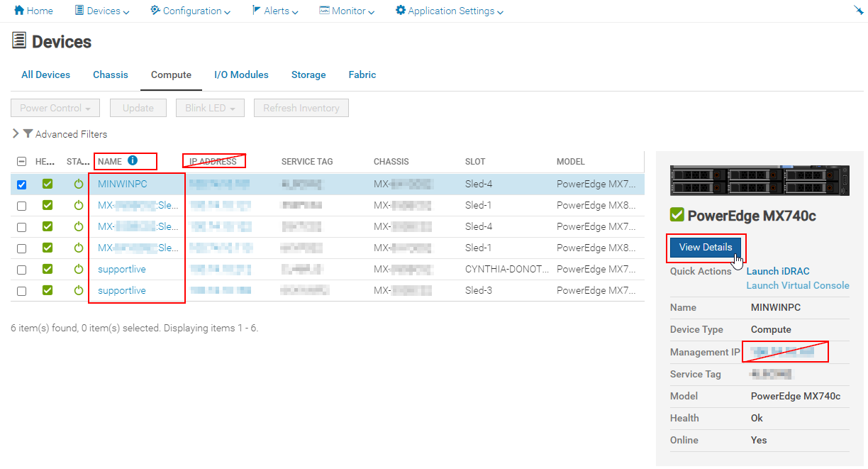Check the checkbox for the first supportlive device
868x469 pixels.
(x=21, y=269)
